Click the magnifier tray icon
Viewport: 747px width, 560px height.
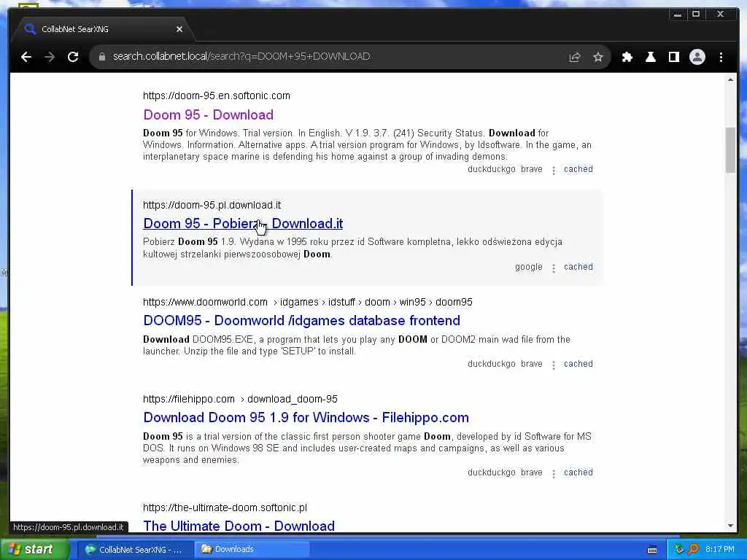tap(694, 549)
